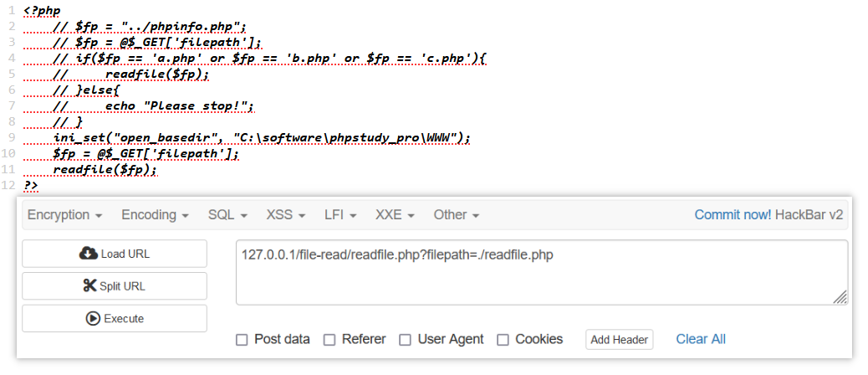
Task: Click inside the URL input textarea
Action: coord(541,273)
